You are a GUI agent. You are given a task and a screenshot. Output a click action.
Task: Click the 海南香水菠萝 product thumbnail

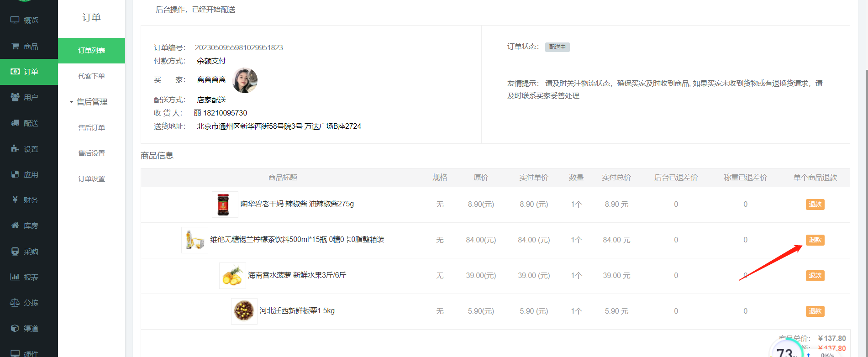232,276
